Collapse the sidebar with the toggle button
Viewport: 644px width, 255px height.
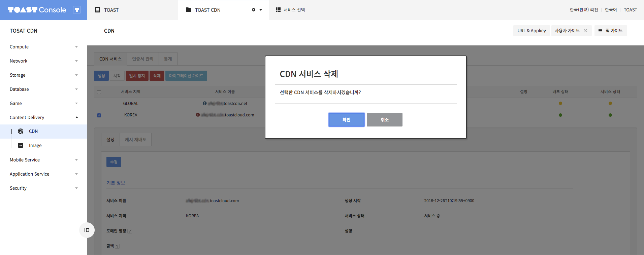coord(87,230)
